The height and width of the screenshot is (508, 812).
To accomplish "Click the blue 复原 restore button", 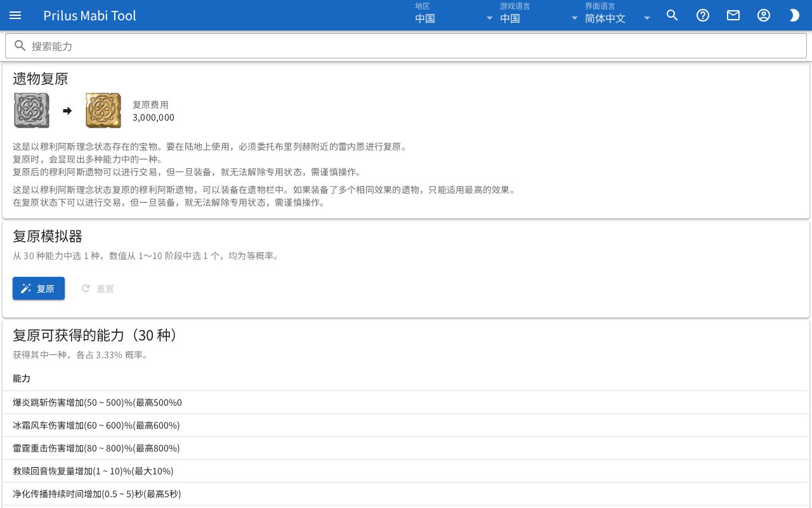I will click(39, 288).
